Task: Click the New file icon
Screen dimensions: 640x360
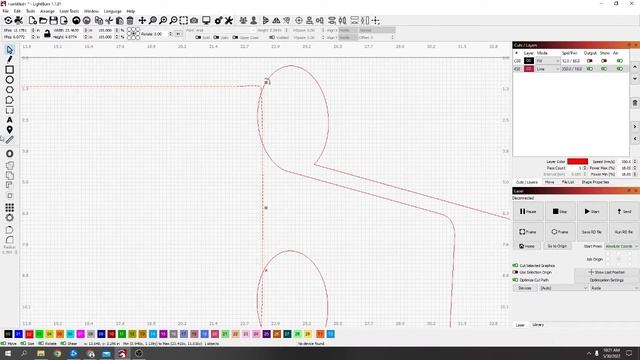Action: (x=33, y=20)
